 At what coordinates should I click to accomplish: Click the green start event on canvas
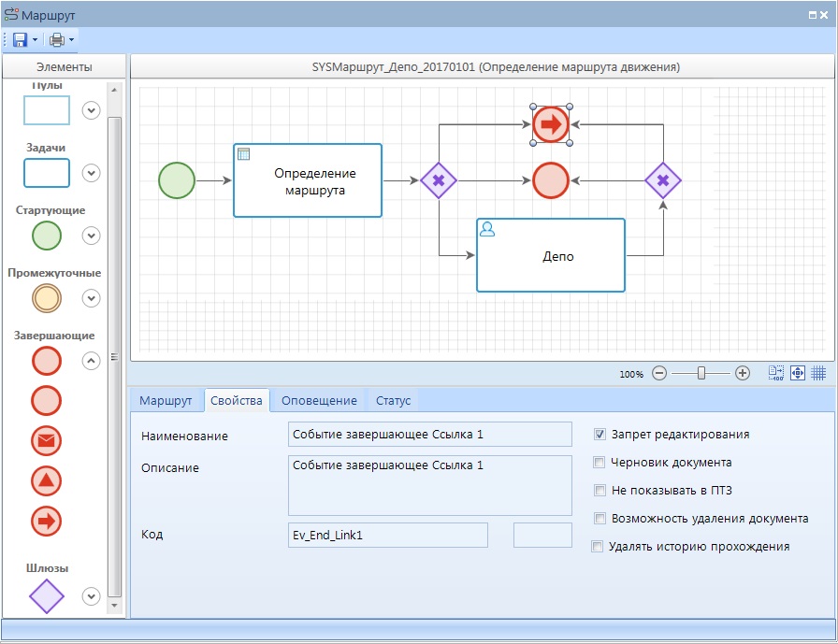177,180
